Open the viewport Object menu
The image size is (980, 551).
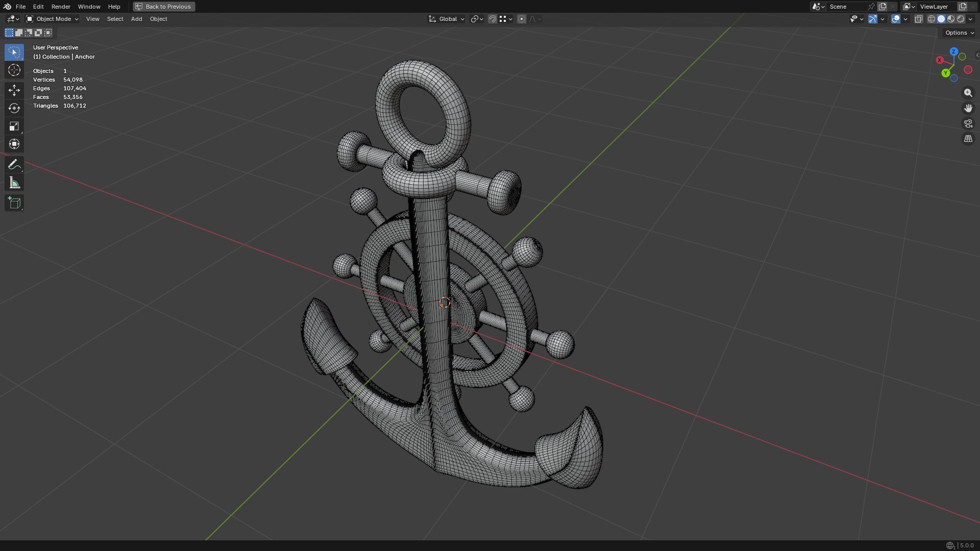pos(158,19)
